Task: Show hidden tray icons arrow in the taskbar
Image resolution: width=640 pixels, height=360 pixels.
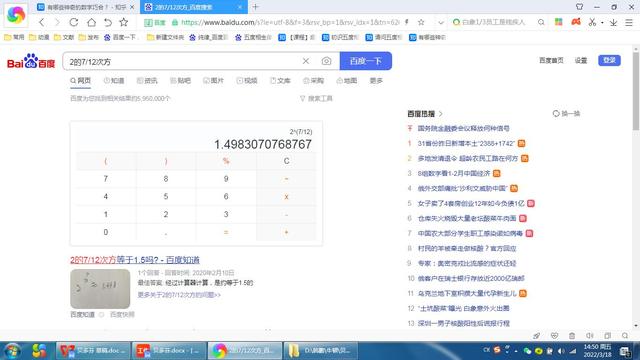Action: pos(516,351)
